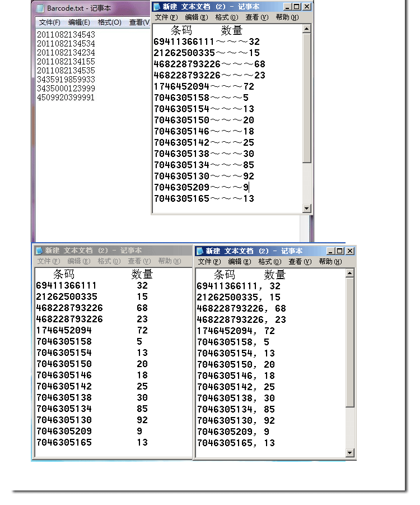Click Notepad icon in Barcode.txt title bar
This screenshot has width=420, height=505.
pos(40,8)
